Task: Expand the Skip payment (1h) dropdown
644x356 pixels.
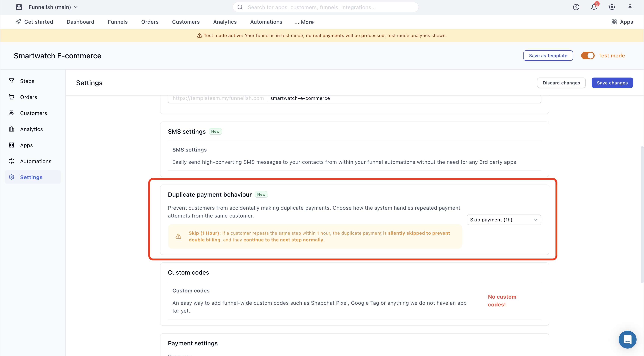Action: click(x=504, y=220)
